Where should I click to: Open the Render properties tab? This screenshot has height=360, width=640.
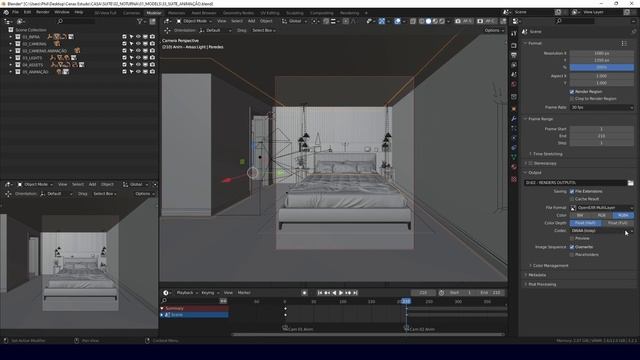[x=514, y=45]
